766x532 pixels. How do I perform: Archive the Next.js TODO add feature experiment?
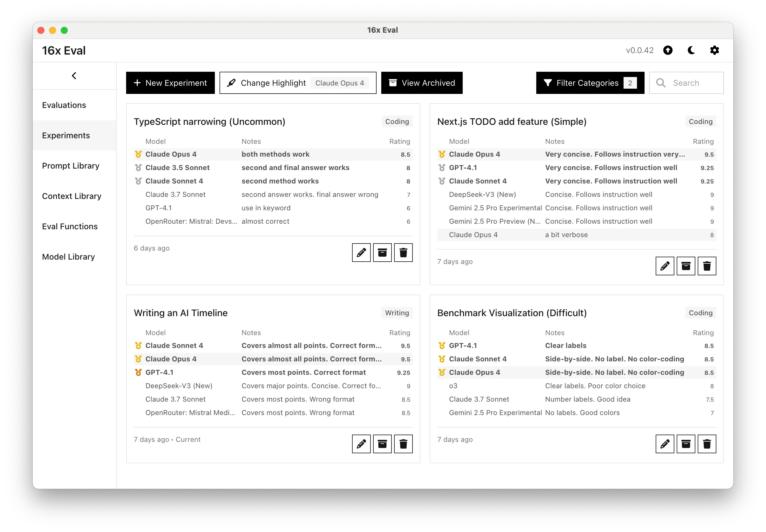coord(686,266)
